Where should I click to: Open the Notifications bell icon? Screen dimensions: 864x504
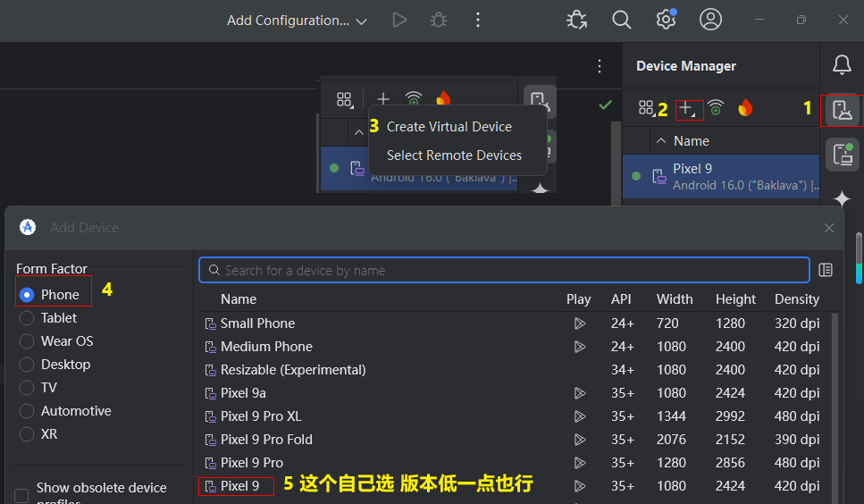(x=842, y=65)
